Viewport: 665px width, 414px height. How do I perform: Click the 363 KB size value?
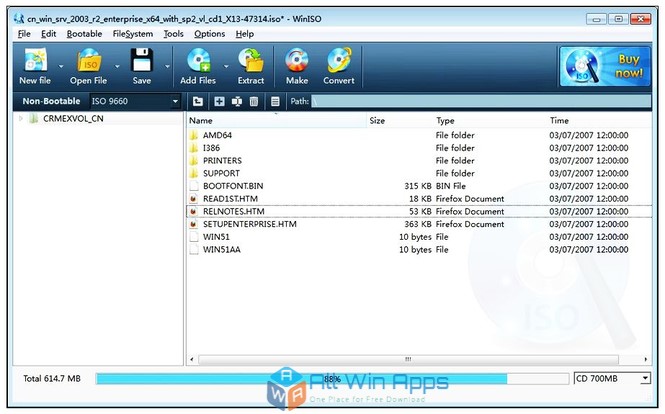(418, 224)
